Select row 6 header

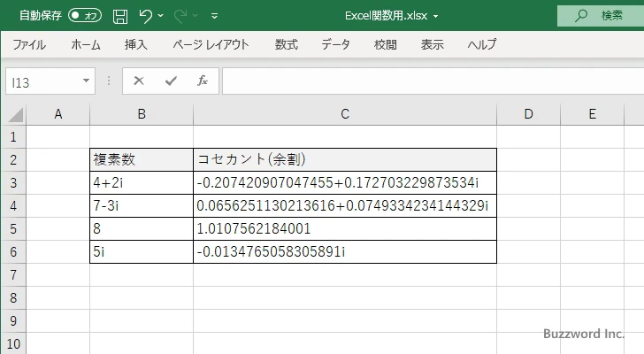pos(13,251)
